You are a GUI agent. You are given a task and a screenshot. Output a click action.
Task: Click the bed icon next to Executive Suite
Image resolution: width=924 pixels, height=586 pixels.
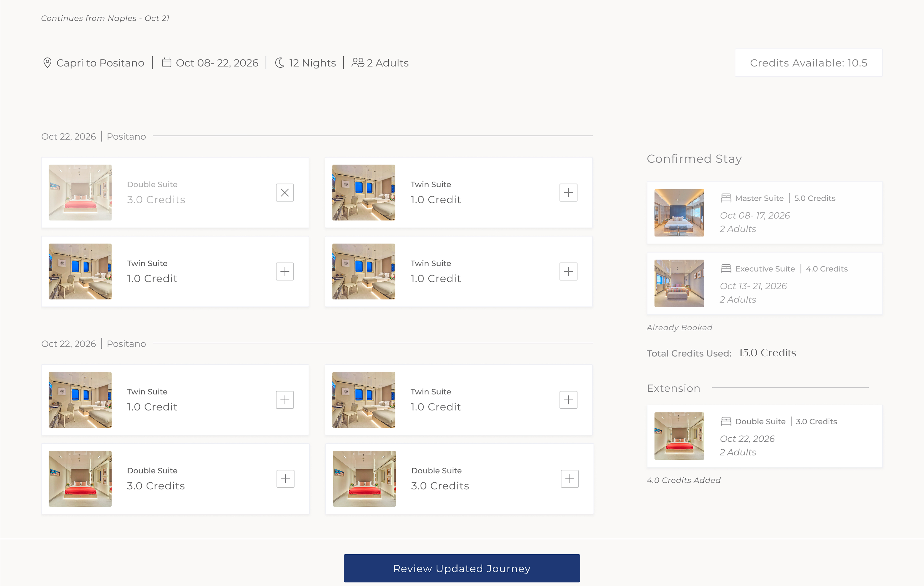coord(726,269)
